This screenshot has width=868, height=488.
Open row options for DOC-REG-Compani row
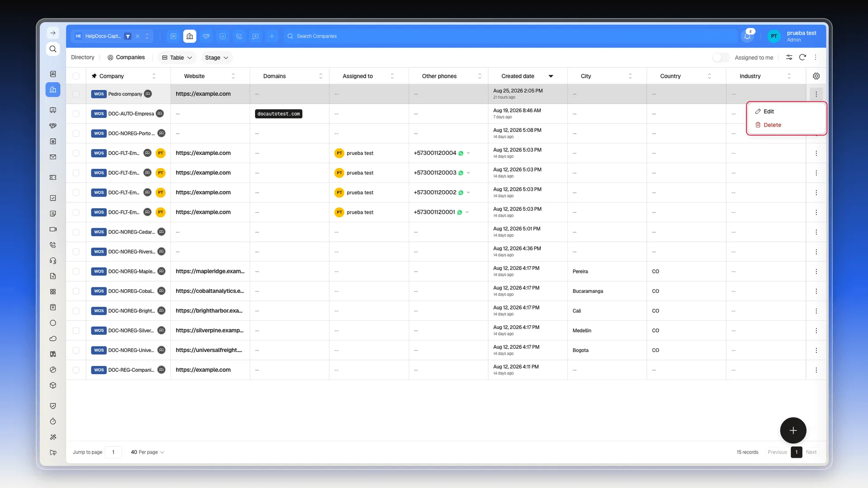[x=816, y=370]
